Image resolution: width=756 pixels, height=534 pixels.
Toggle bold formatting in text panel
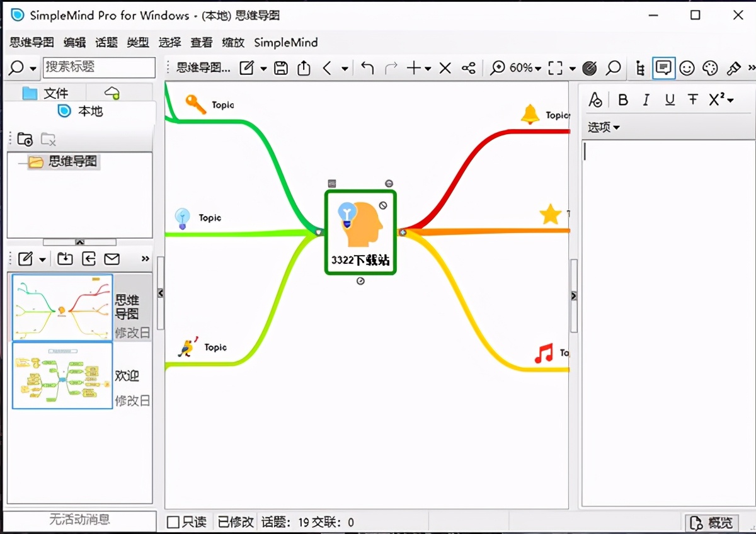[x=623, y=99]
